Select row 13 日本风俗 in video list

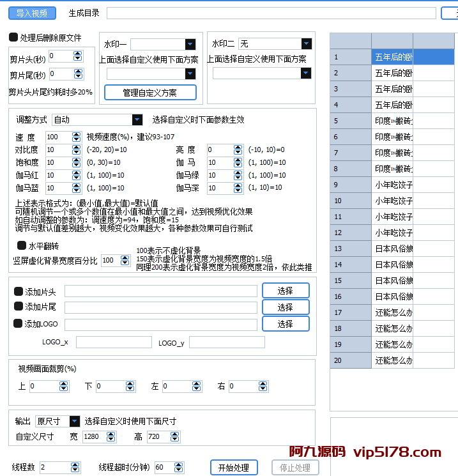(x=392, y=249)
